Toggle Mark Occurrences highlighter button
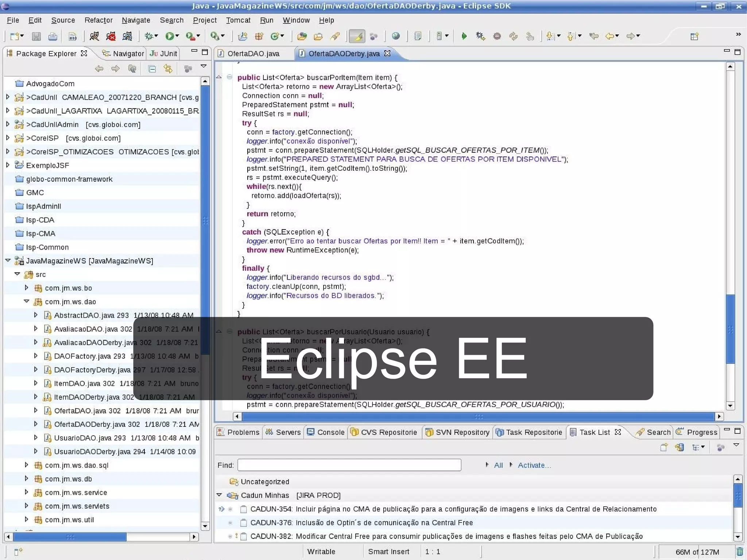 pyautogui.click(x=357, y=36)
